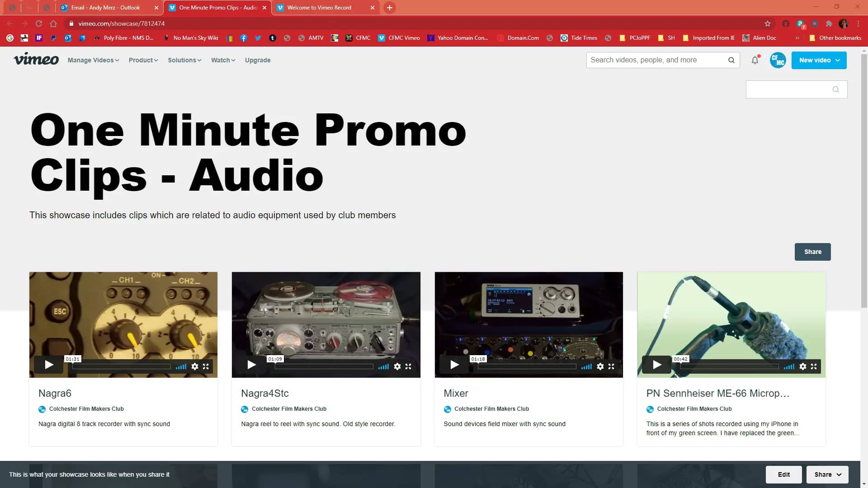This screenshot has height=488, width=868.
Task: Open the Google bookmark icon
Action: pyautogui.click(x=10, y=38)
